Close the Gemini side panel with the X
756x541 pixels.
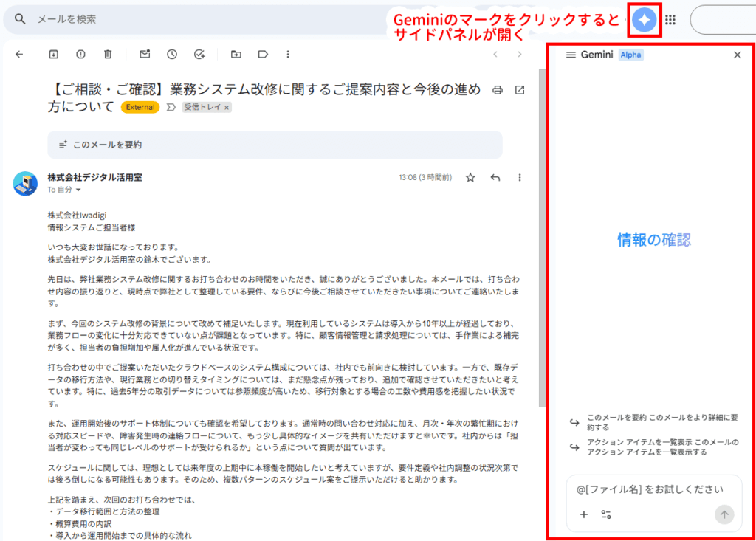click(737, 55)
